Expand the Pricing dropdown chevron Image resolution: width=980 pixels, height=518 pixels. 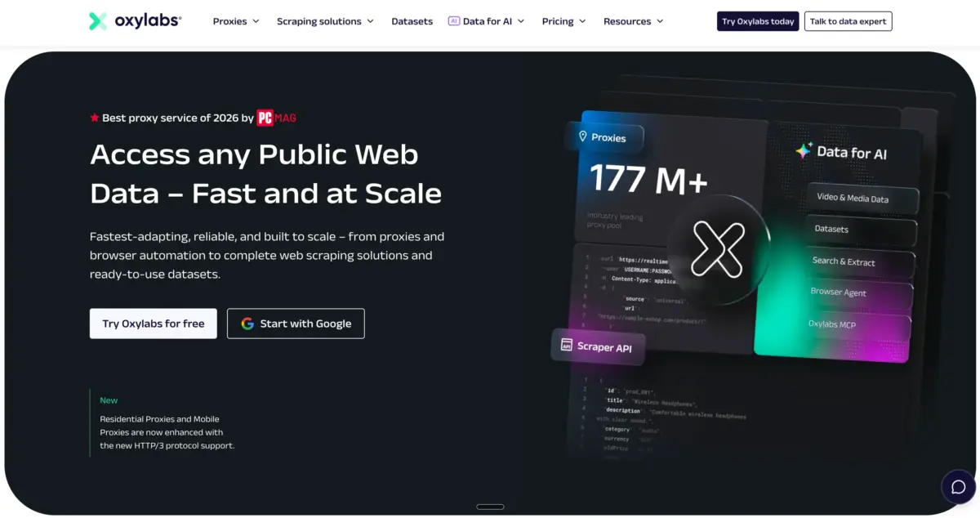(582, 21)
